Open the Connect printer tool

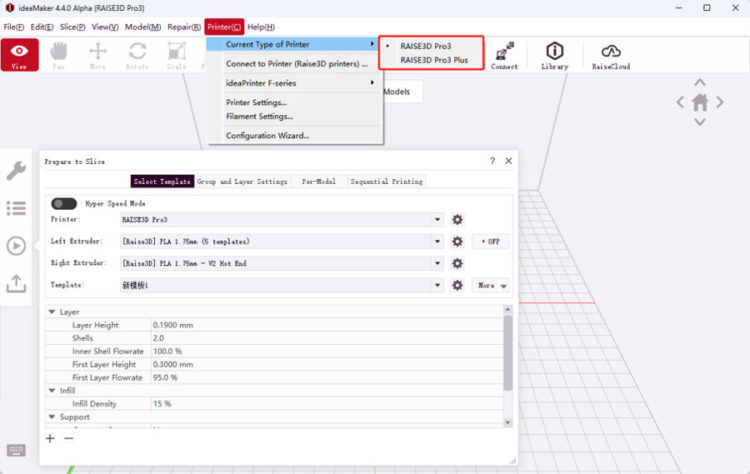point(504,55)
